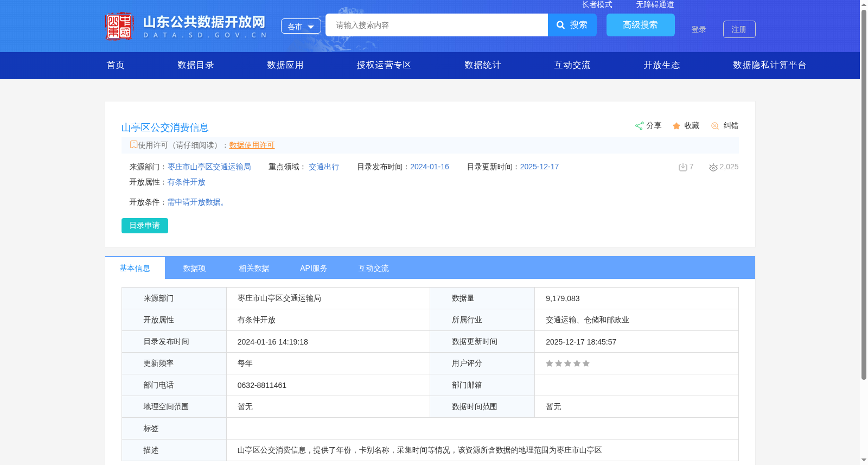Click the 山亭区公交消费信息 dataset title
Image resolution: width=868 pixels, height=465 pixels.
(x=165, y=128)
